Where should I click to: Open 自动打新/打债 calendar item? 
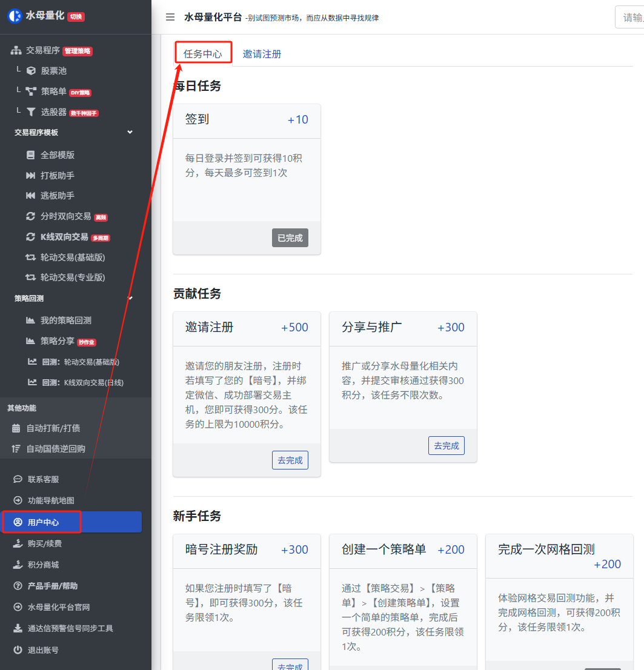(x=53, y=428)
